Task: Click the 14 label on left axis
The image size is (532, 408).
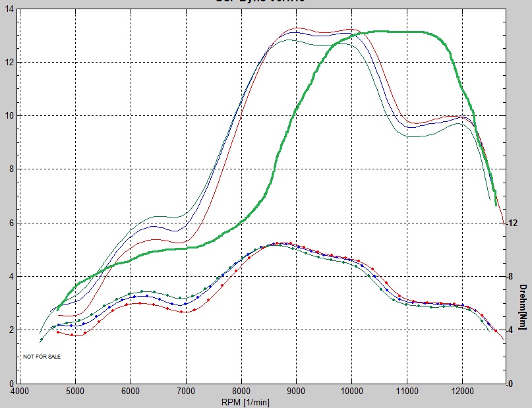Action: point(9,9)
